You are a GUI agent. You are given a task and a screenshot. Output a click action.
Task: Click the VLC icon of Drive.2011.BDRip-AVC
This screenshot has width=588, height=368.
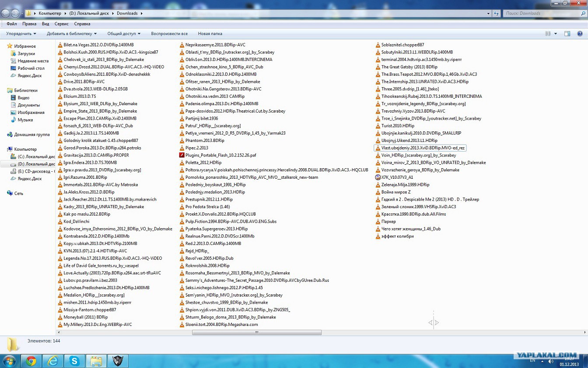point(60,81)
